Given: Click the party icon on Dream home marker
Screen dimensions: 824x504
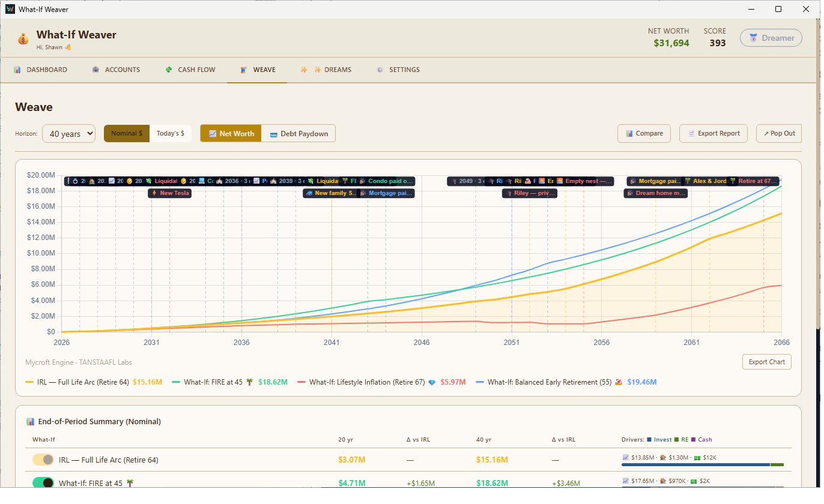Looking at the screenshot, I should point(630,193).
